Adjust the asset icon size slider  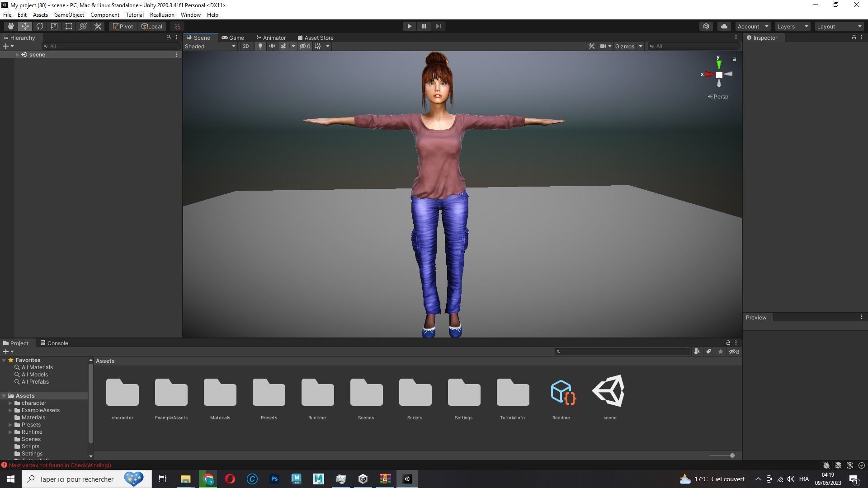click(732, 455)
